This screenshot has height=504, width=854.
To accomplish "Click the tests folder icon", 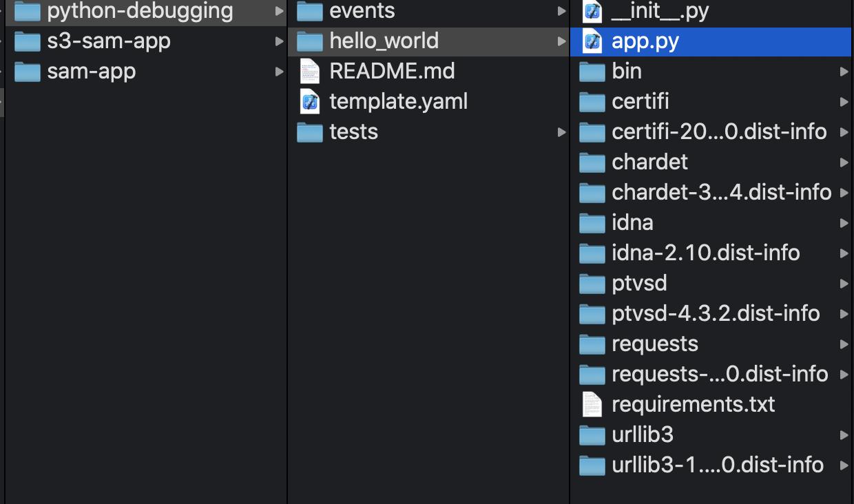I will 311,132.
